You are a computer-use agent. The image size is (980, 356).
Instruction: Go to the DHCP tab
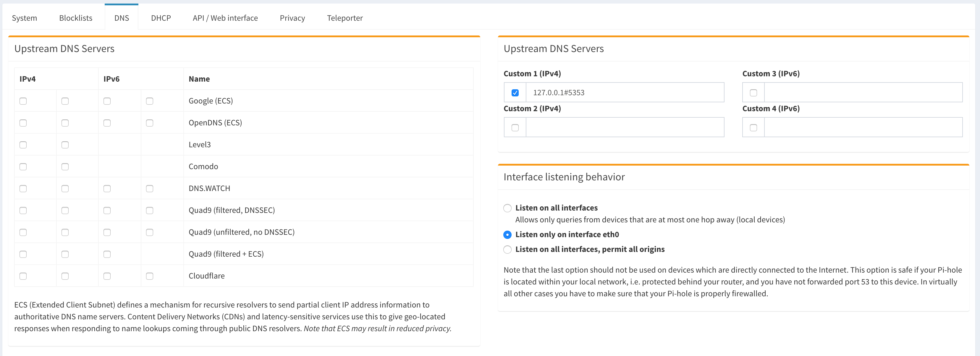(x=161, y=18)
